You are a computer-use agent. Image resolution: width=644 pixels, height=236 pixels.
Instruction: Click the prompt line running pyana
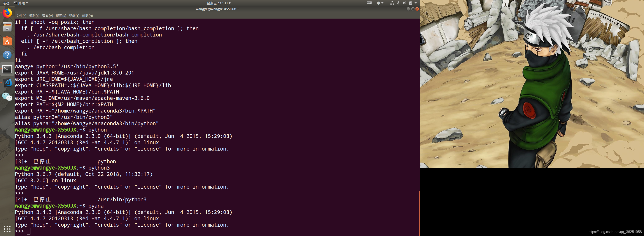[59, 206]
